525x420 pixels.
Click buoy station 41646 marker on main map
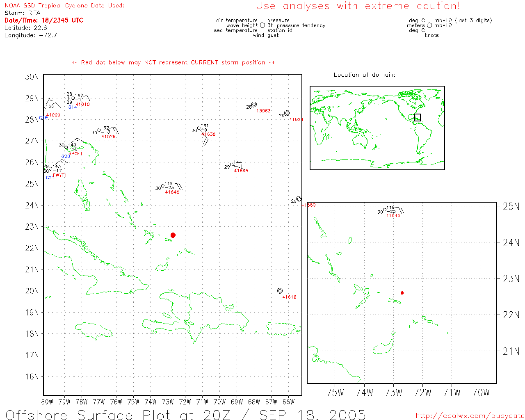(x=163, y=186)
